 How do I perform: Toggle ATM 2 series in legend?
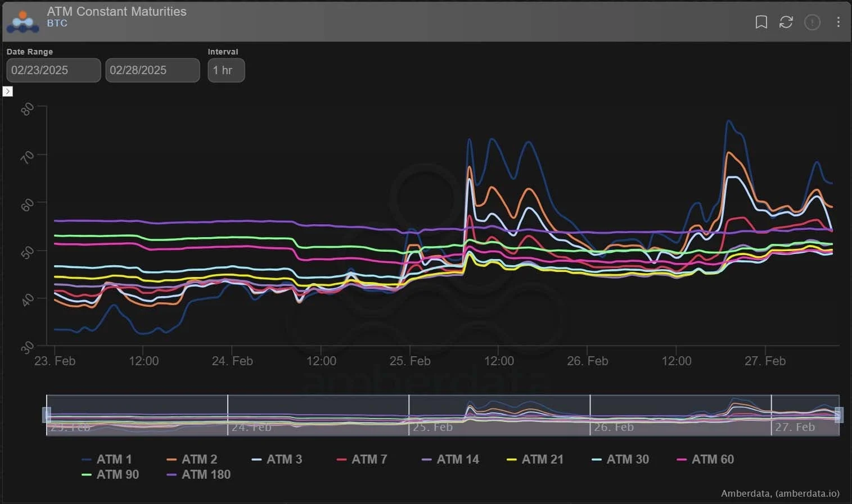192,459
